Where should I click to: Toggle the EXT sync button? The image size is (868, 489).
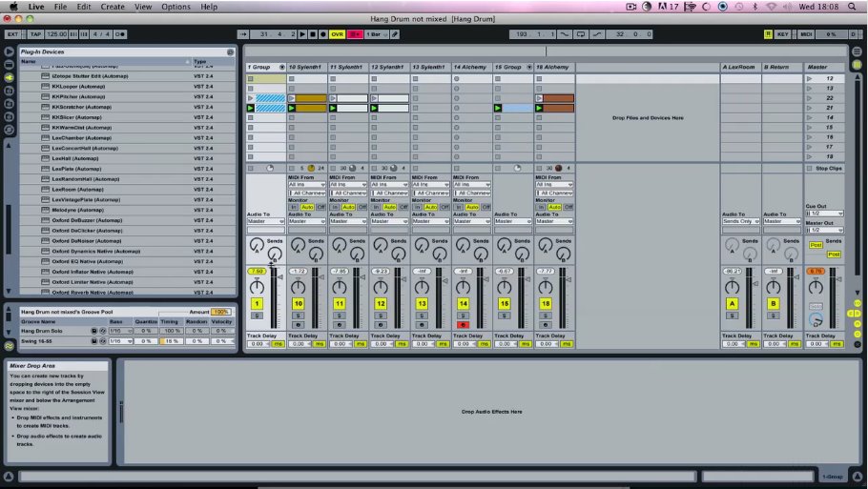point(12,34)
